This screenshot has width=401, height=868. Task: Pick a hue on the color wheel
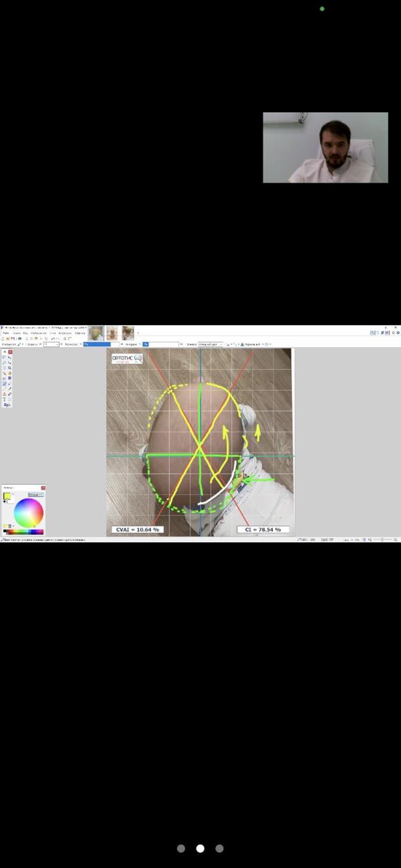click(29, 513)
